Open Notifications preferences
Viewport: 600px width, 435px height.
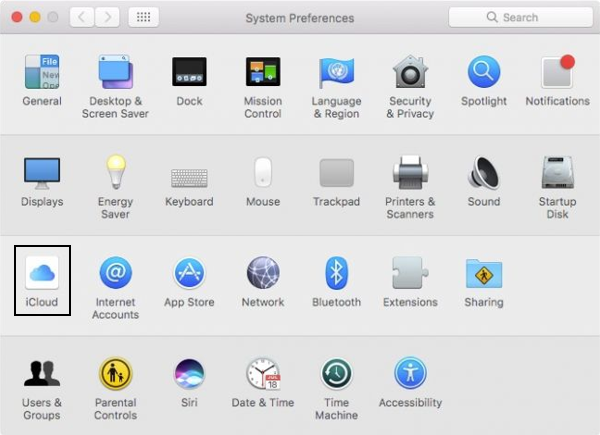coord(558,80)
